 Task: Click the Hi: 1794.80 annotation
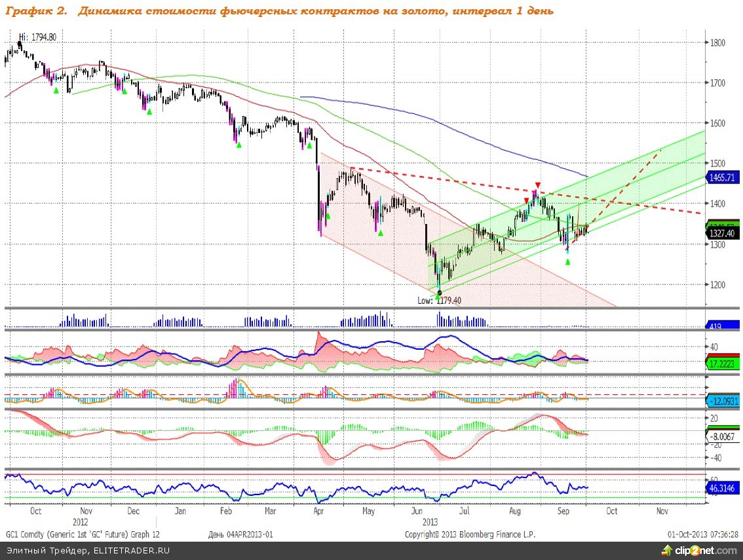click(x=37, y=37)
